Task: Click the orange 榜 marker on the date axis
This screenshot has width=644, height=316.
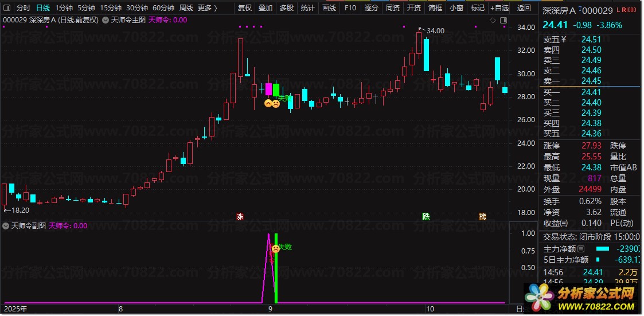Action: coord(483,217)
